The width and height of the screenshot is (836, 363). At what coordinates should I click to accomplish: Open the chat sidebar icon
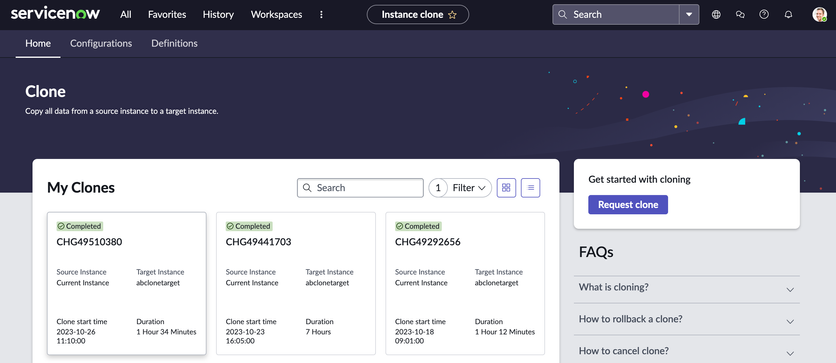click(x=740, y=15)
